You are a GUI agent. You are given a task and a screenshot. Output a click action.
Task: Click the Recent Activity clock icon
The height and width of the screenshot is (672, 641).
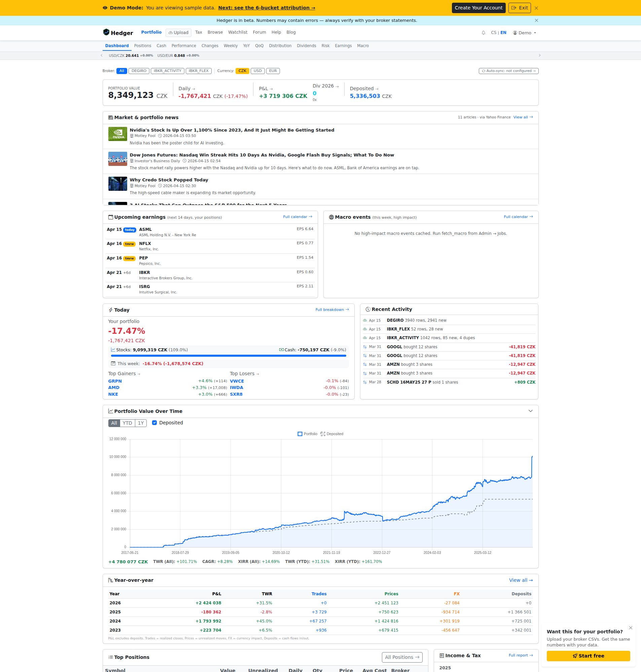tap(368, 310)
